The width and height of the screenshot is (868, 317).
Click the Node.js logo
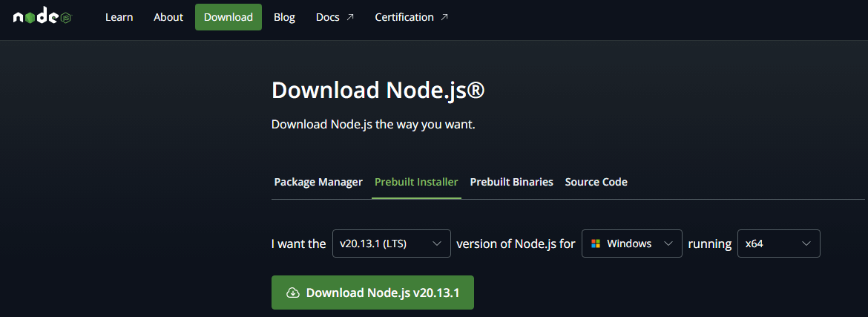click(x=42, y=17)
